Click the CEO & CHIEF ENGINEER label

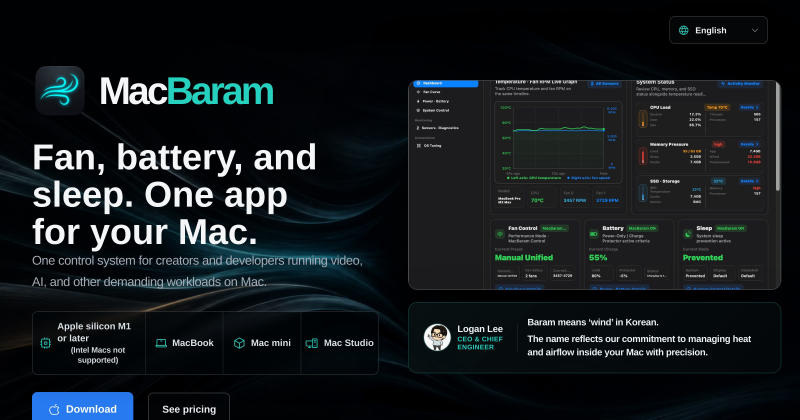point(480,343)
